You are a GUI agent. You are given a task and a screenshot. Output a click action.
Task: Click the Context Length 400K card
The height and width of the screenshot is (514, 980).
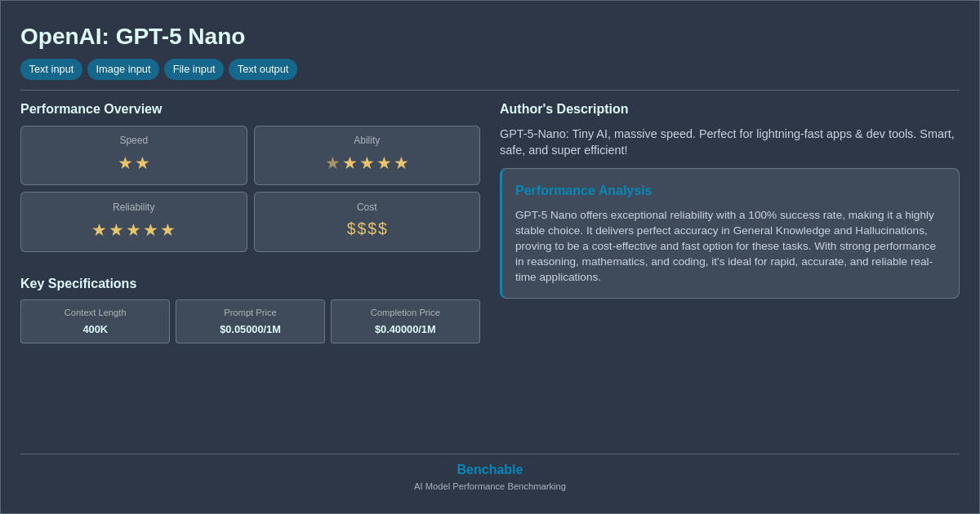coord(95,321)
